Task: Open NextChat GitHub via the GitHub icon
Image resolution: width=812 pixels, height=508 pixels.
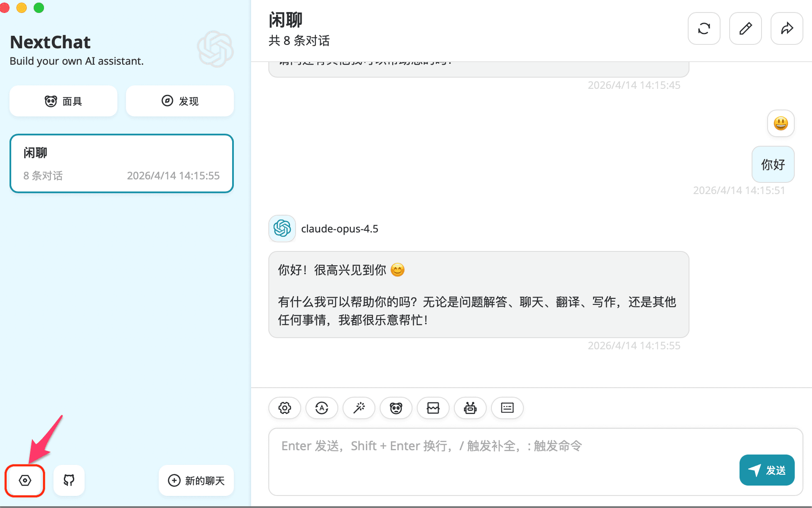Action: (69, 480)
